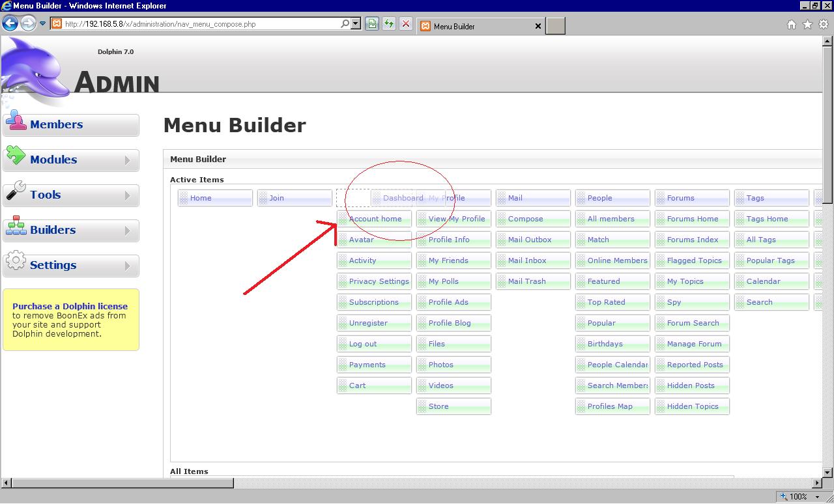Click the Refresh page icon

pyautogui.click(x=389, y=24)
